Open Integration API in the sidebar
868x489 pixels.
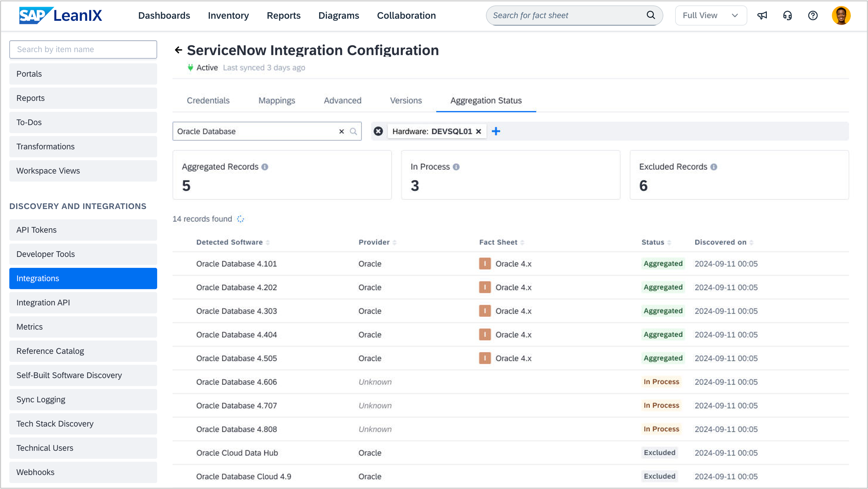(x=83, y=303)
